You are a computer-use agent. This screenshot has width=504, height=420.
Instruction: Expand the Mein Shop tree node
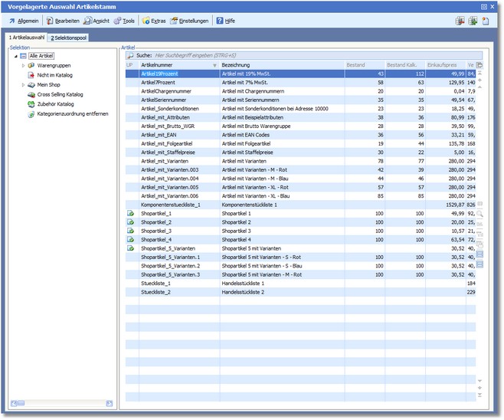click(23, 85)
